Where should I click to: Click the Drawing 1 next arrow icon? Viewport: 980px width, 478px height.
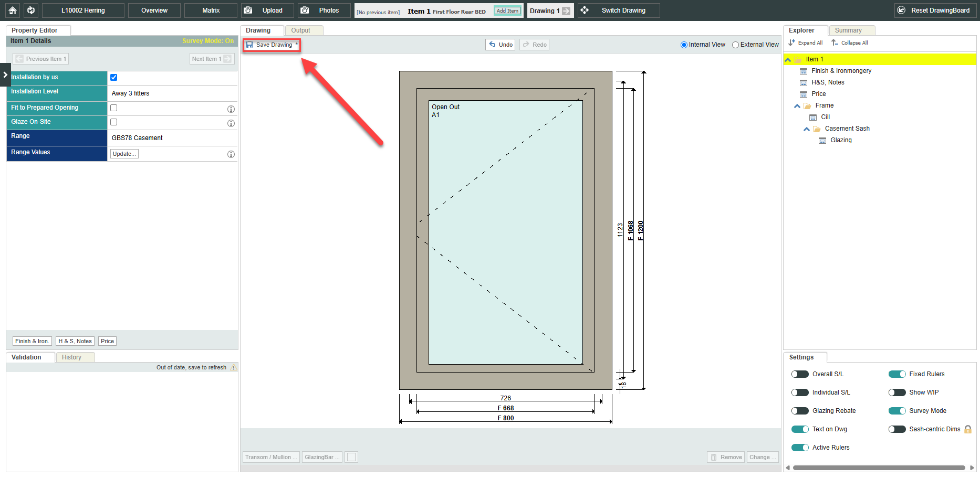[566, 11]
